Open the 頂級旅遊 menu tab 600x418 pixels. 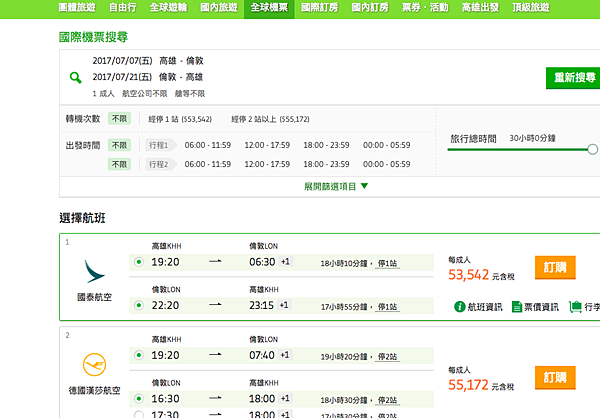[531, 7]
